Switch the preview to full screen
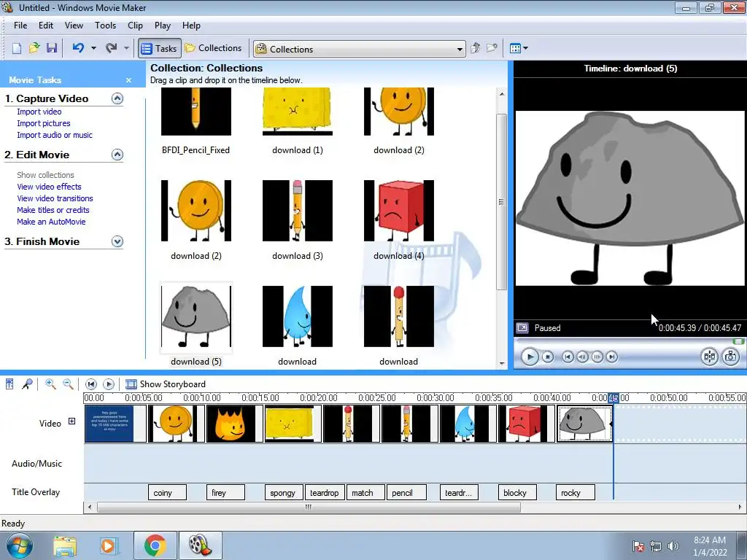 click(522, 328)
